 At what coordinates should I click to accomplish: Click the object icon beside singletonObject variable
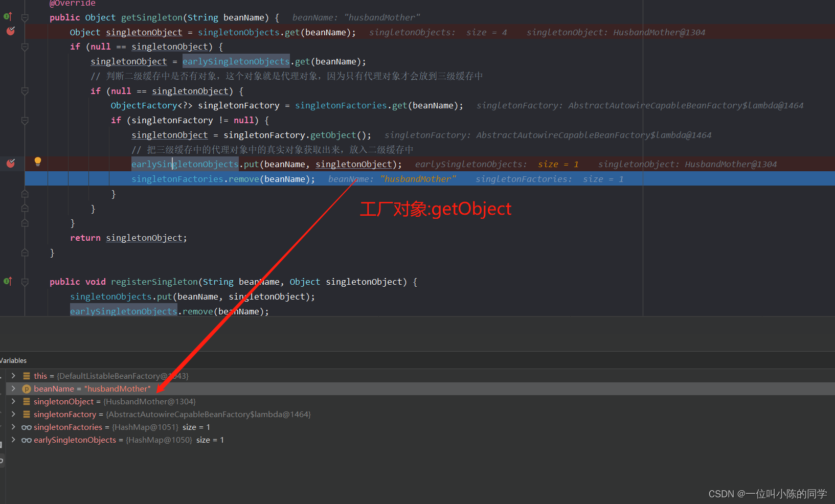[27, 401]
